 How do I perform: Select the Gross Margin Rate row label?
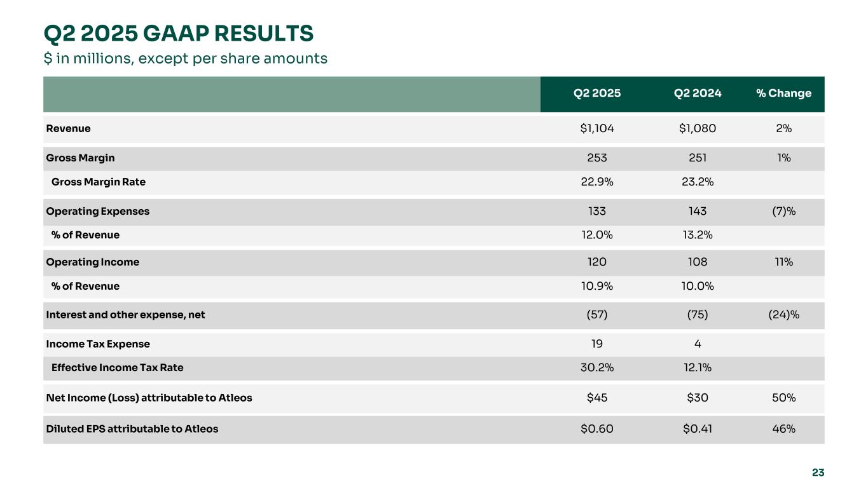(99, 182)
